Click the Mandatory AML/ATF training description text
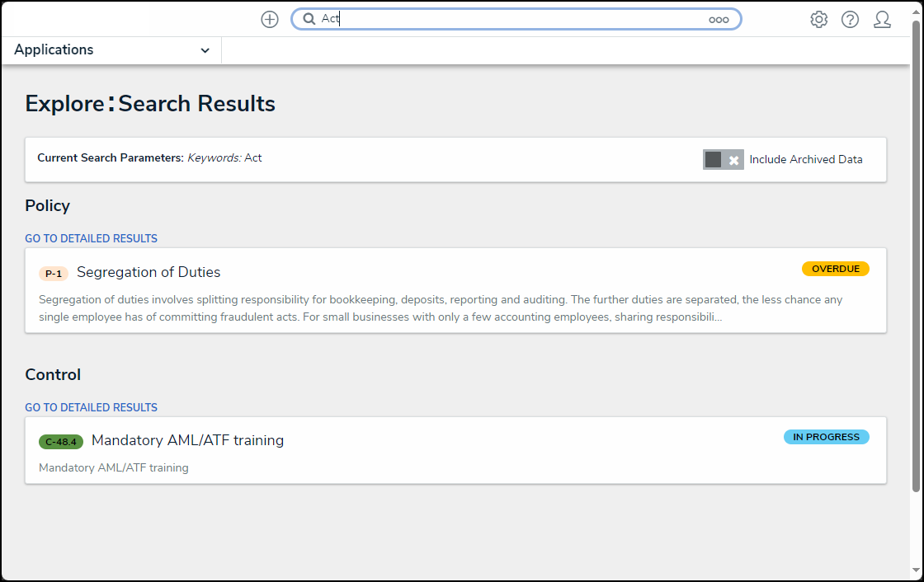The image size is (924, 582). [x=114, y=467]
